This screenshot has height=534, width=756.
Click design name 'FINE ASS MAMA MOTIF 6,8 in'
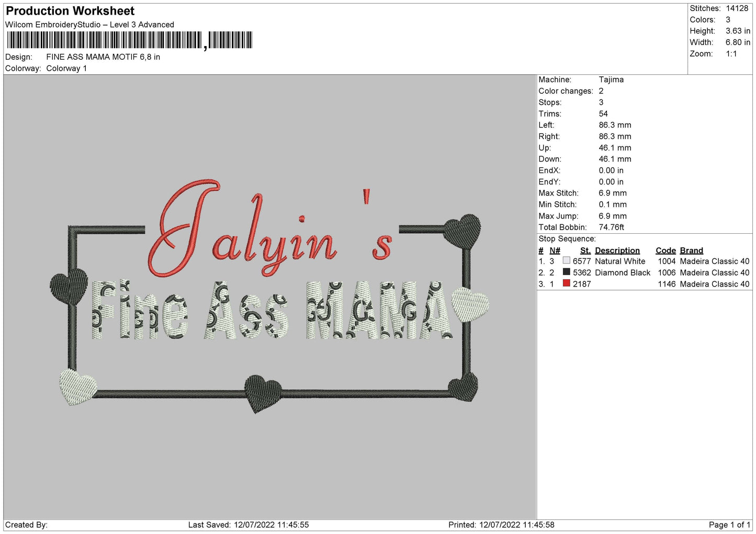(103, 57)
